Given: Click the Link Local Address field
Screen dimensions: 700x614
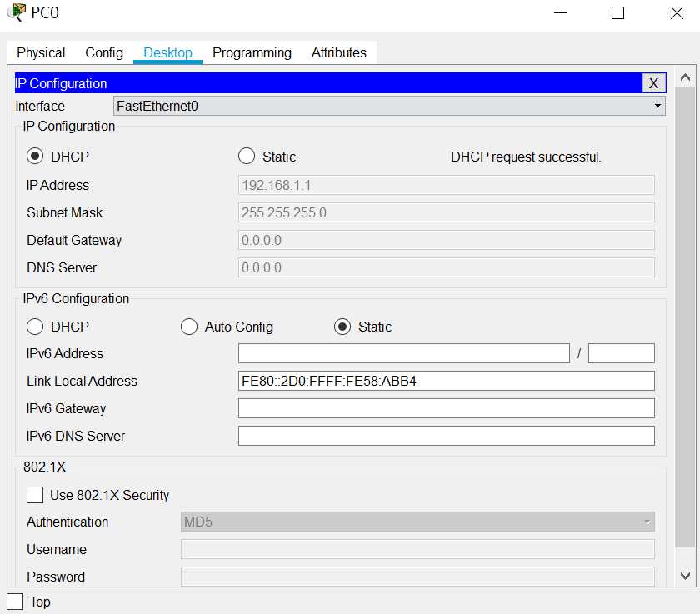Looking at the screenshot, I should click(x=447, y=381).
